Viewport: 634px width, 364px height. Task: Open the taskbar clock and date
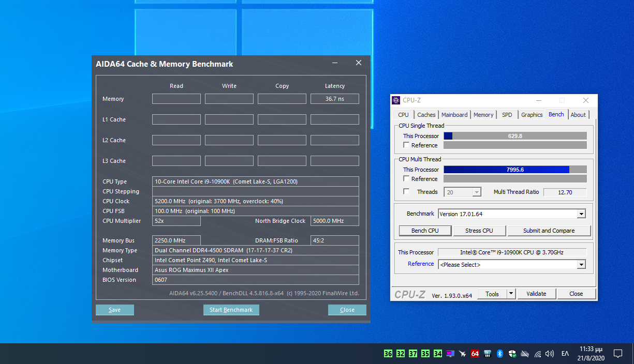[591, 354]
